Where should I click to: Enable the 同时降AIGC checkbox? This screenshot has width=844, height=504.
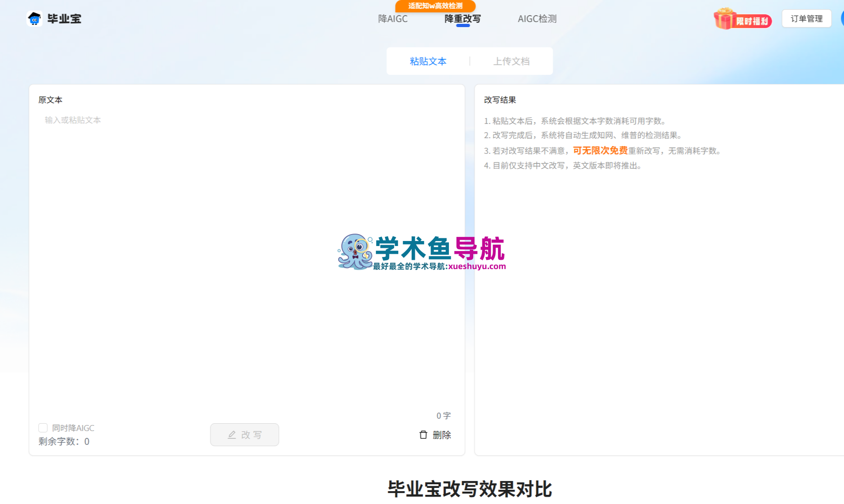(x=43, y=427)
